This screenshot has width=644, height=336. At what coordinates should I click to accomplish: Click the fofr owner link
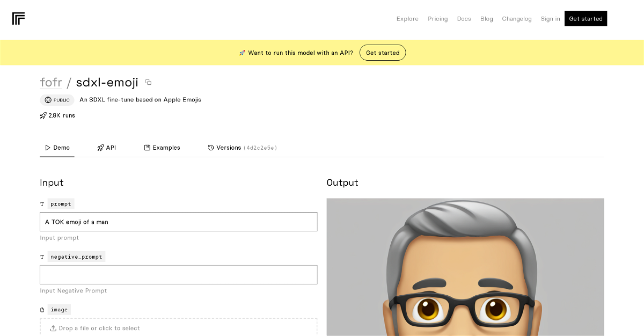[51, 82]
